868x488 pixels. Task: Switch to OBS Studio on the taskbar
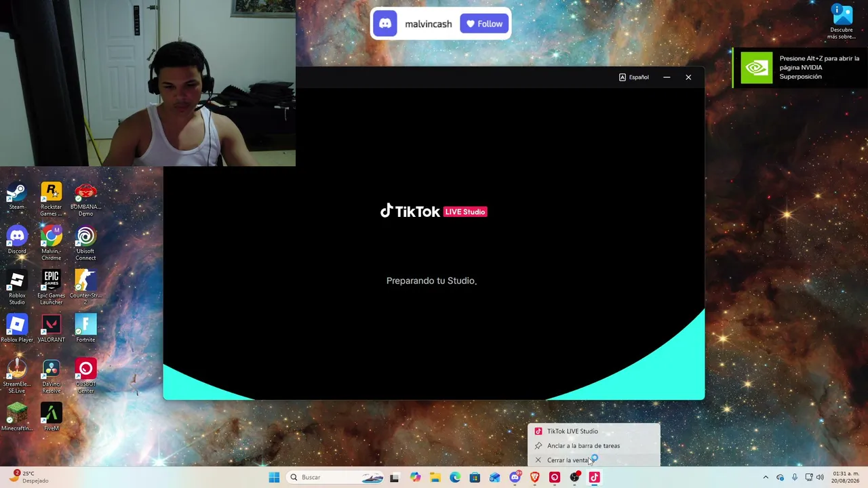click(574, 477)
